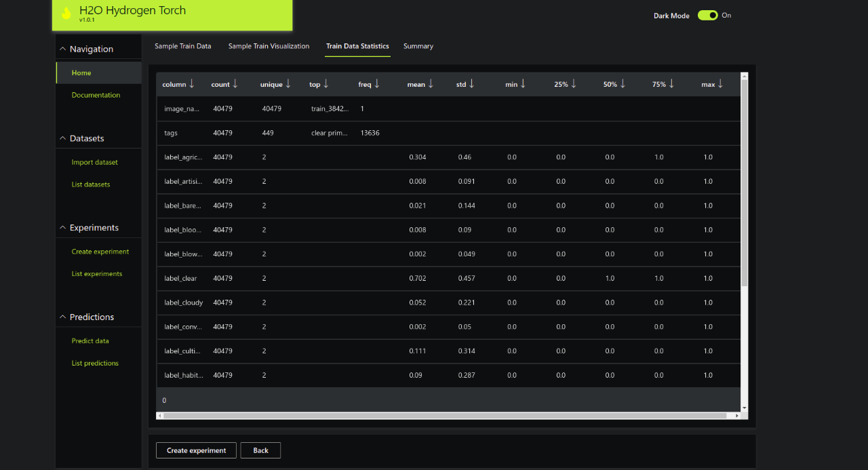Viewport: 868px width, 470px height.
Task: Click the max sort arrow
Action: pyautogui.click(x=720, y=84)
